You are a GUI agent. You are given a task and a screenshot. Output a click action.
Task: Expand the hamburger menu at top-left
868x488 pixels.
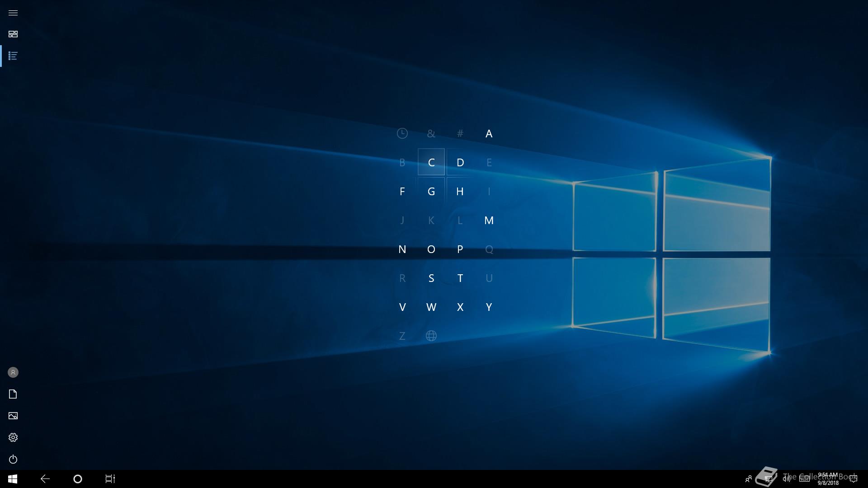[x=13, y=13]
